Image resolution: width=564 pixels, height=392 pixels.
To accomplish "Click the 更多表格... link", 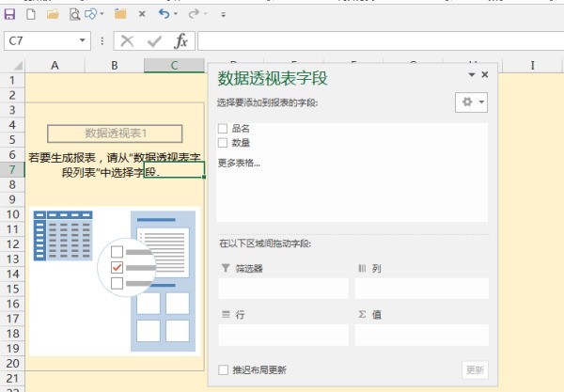I will (239, 163).
